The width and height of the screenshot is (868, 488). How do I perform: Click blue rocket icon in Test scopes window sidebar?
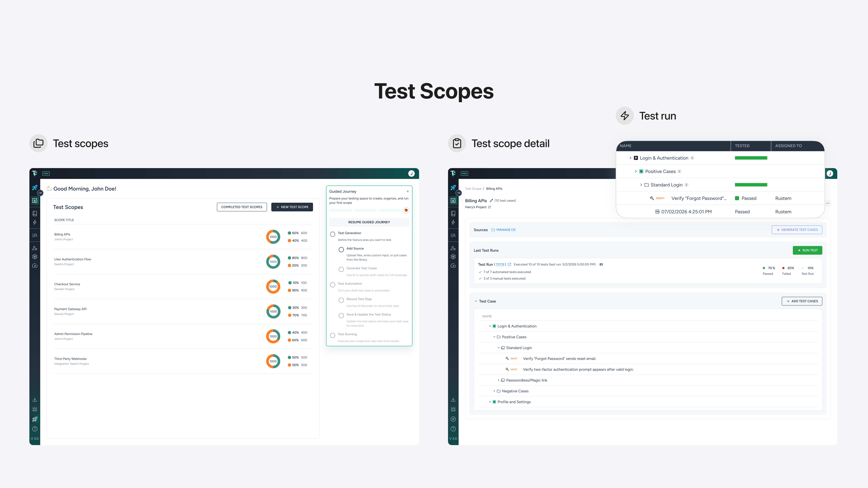coord(35,188)
